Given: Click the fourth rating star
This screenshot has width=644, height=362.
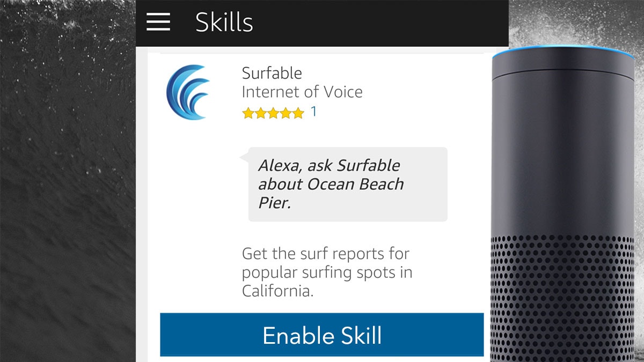Looking at the screenshot, I should (286, 113).
